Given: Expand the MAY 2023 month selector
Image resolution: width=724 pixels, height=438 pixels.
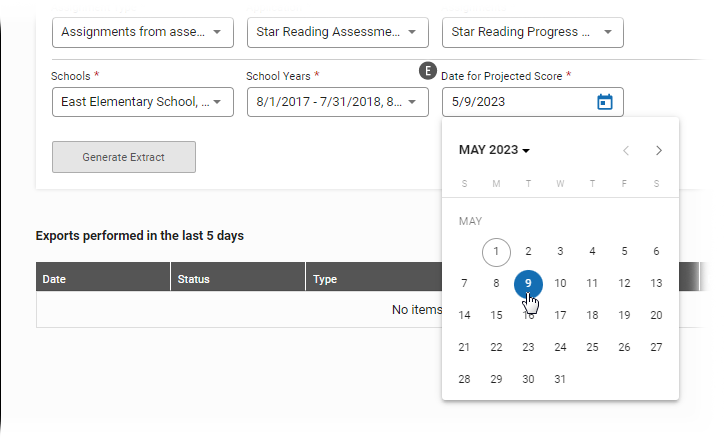Looking at the screenshot, I should click(494, 150).
